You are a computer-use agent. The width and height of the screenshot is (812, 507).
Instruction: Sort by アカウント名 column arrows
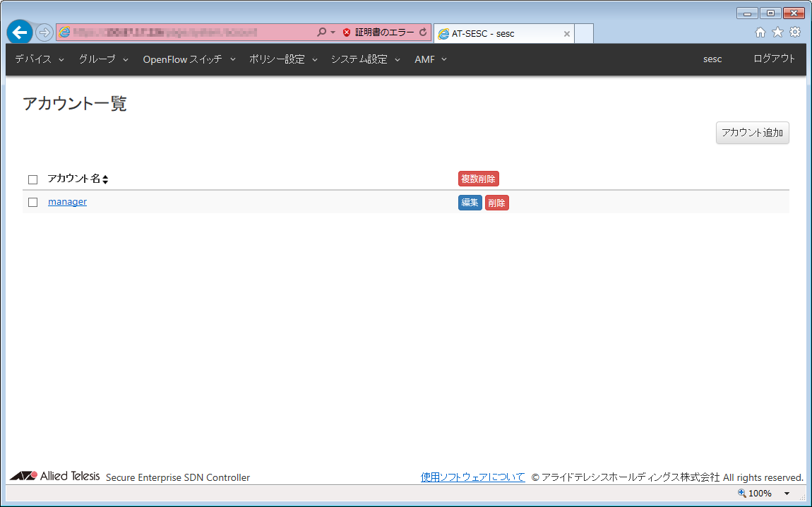pyautogui.click(x=105, y=179)
